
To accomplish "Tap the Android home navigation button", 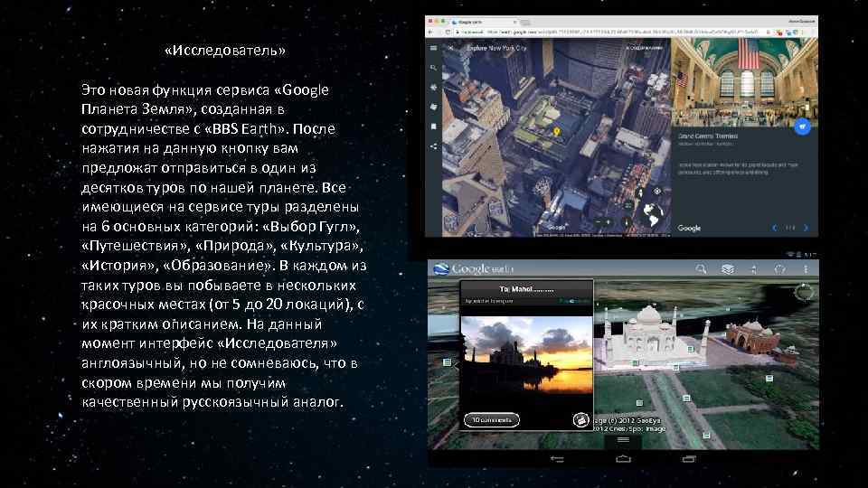I will pos(623,459).
